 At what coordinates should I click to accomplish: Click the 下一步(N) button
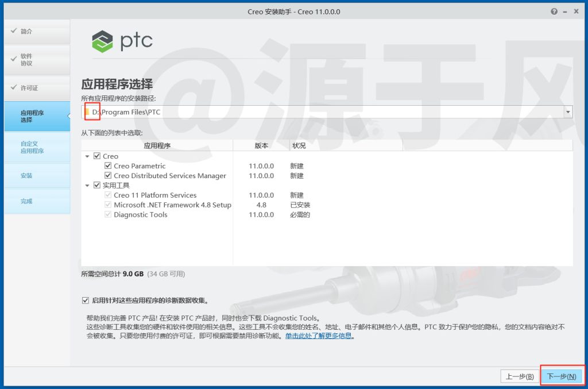pyautogui.click(x=562, y=376)
